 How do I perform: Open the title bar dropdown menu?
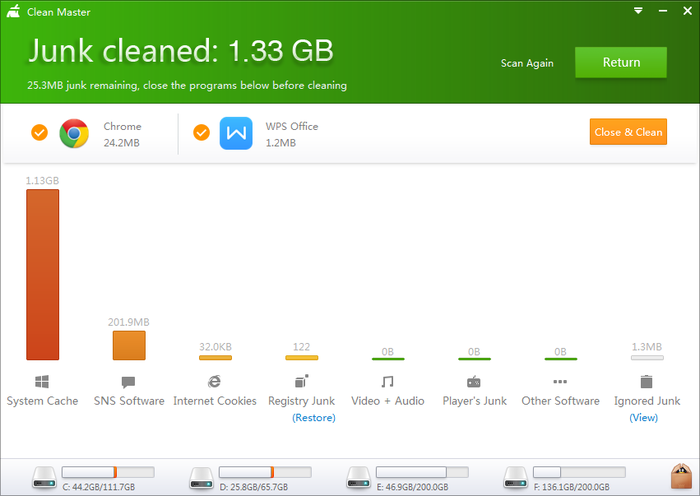[x=638, y=10]
